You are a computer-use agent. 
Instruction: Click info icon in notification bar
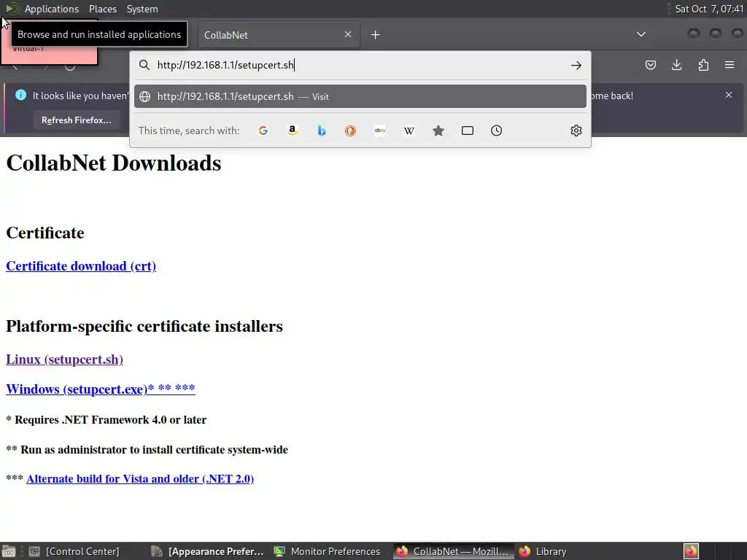tap(21, 95)
